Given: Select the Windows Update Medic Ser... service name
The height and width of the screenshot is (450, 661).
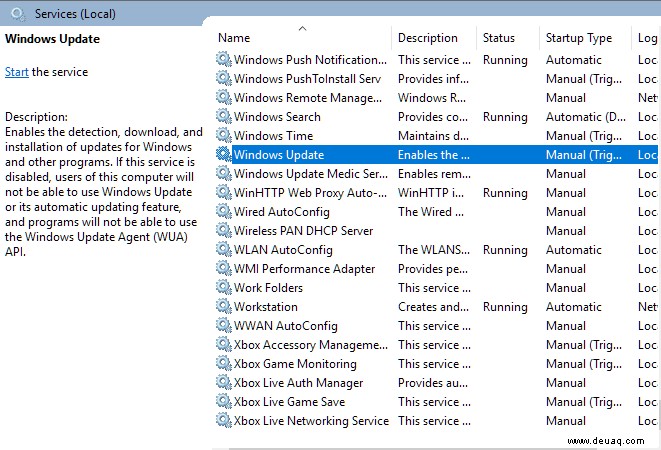Looking at the screenshot, I should coord(311,174).
